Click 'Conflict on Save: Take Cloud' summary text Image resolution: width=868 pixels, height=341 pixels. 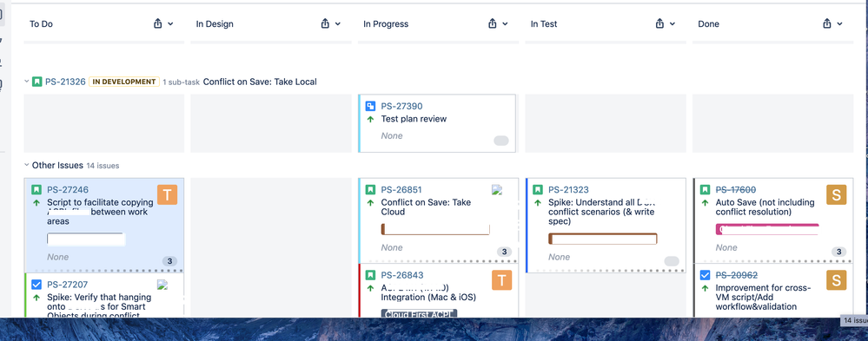tap(427, 207)
